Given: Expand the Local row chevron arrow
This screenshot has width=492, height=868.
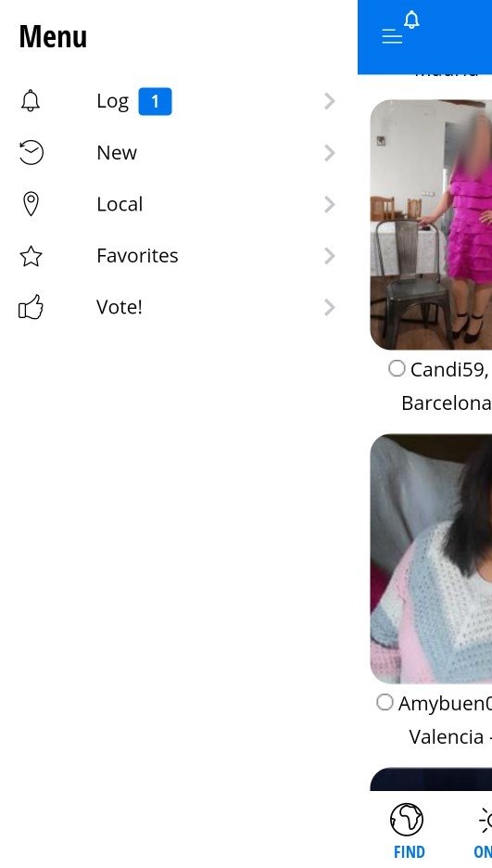Looking at the screenshot, I should pyautogui.click(x=330, y=204).
